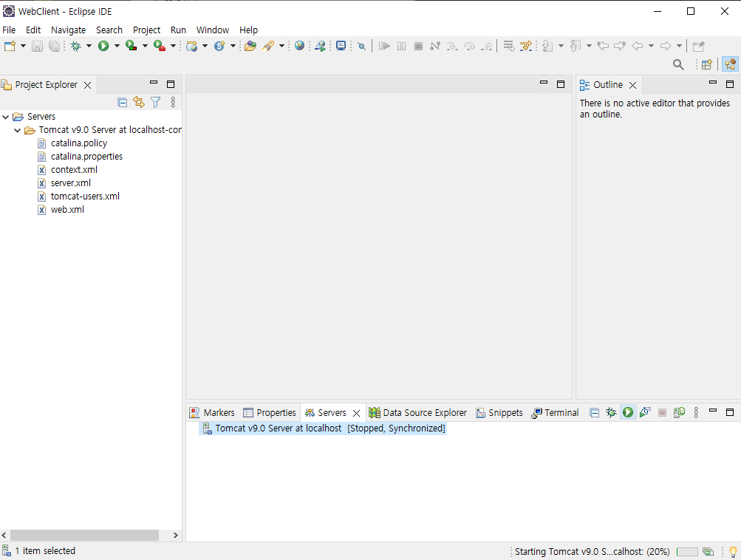Click the Project Explorer horizontal scrollbar

click(x=85, y=535)
